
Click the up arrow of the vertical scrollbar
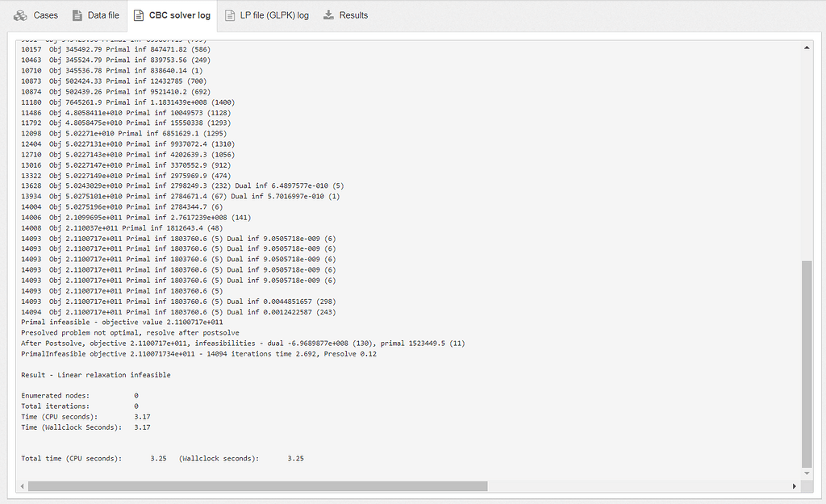click(807, 46)
